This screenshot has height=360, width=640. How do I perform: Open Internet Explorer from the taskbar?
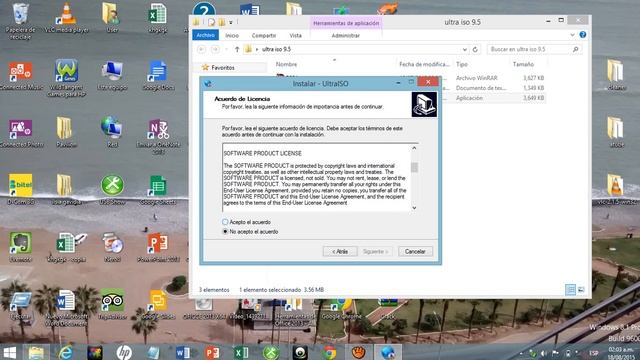(x=65, y=352)
